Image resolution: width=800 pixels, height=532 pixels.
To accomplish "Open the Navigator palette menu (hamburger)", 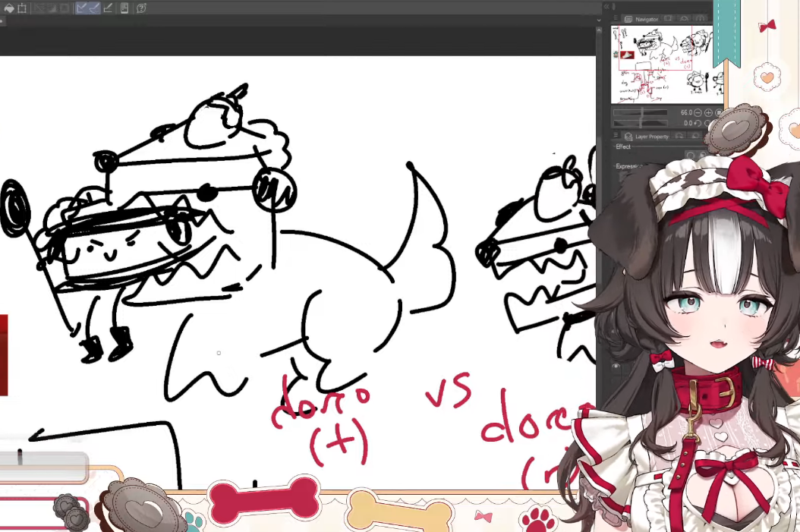I will (x=616, y=18).
